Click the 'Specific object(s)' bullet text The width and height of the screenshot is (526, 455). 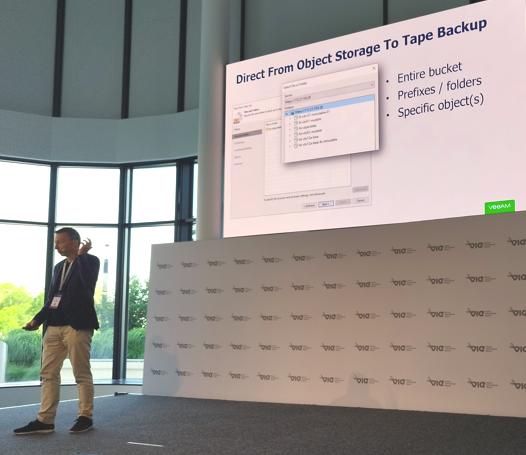pos(440,105)
